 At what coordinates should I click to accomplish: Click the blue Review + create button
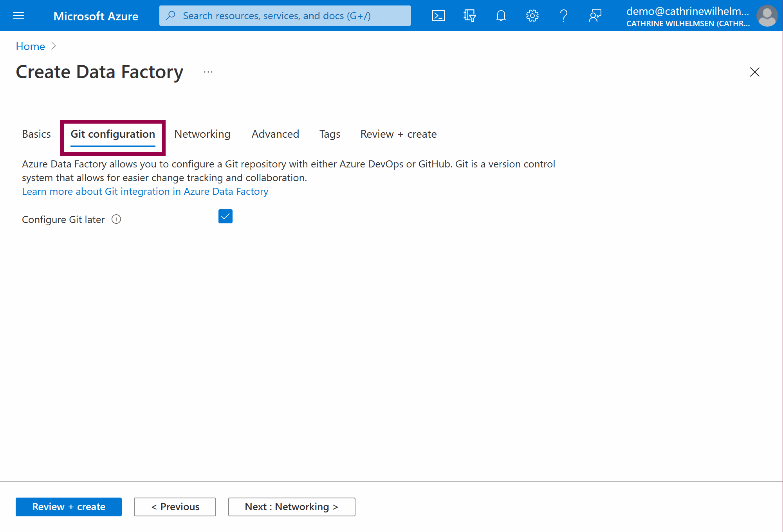coord(69,507)
